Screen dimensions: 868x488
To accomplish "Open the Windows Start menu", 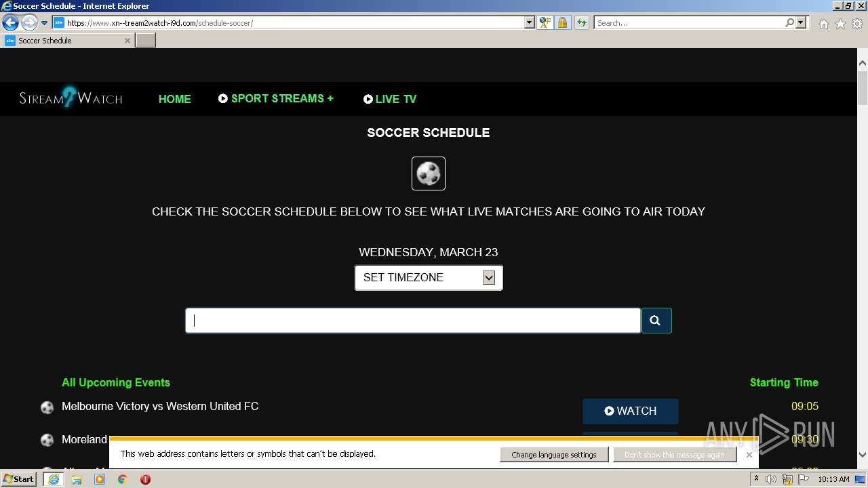I will (x=19, y=479).
